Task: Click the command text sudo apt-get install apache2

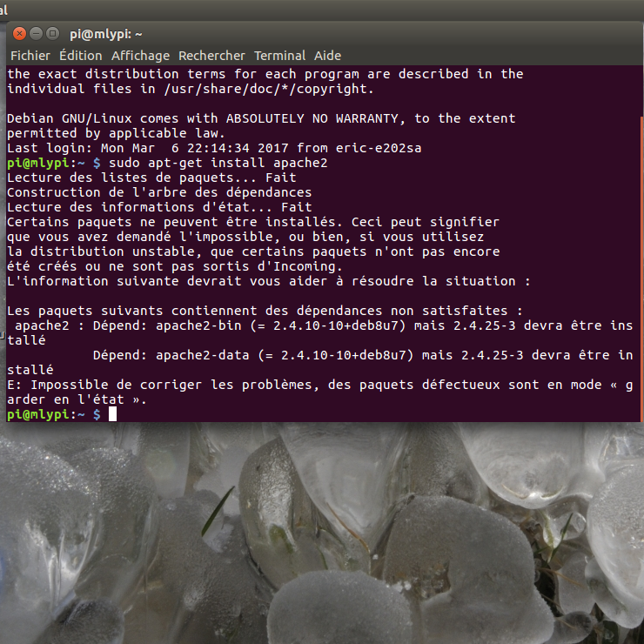Action: (x=218, y=163)
